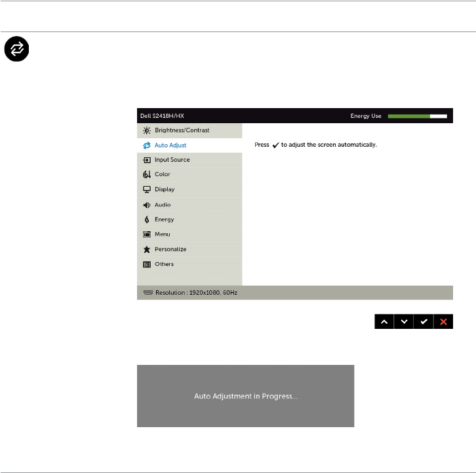Click the Display monitor icon

[147, 189]
